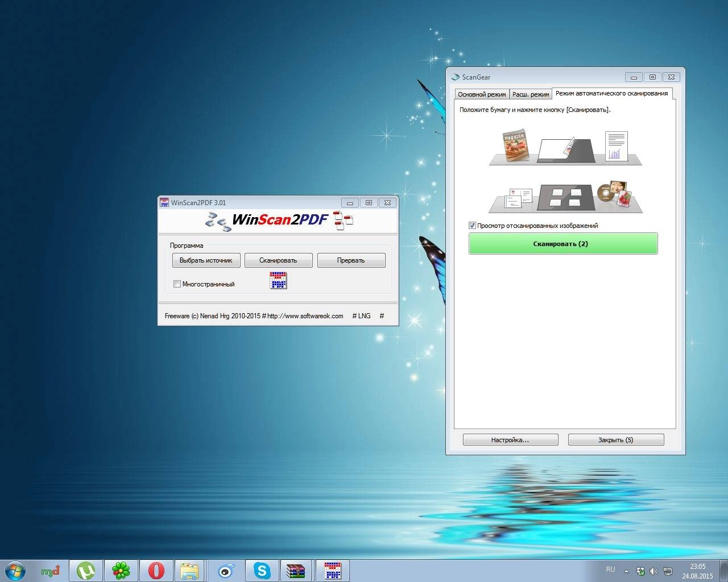The width and height of the screenshot is (728, 582).
Task: Click Прервать button
Action: pyautogui.click(x=351, y=260)
